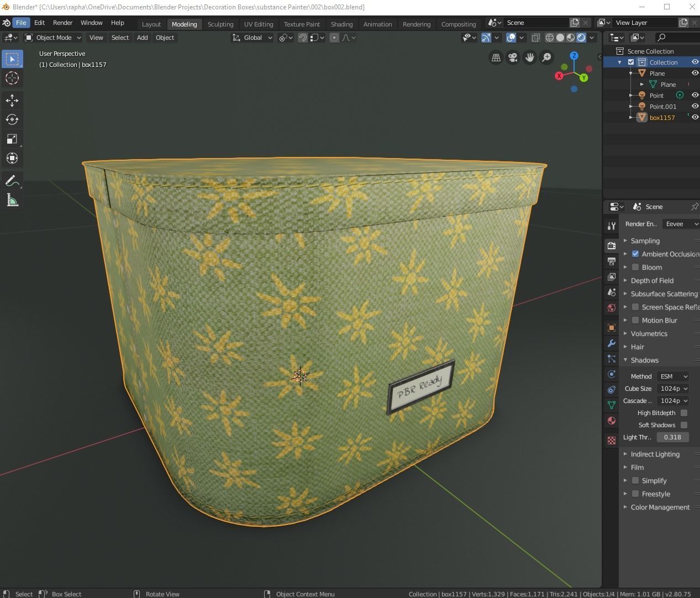Open the viewport Add menu
Viewport: 700px width, 598px height.
tap(142, 38)
